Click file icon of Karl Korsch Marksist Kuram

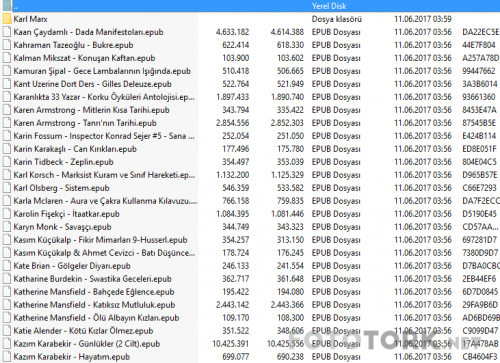pos(7,175)
